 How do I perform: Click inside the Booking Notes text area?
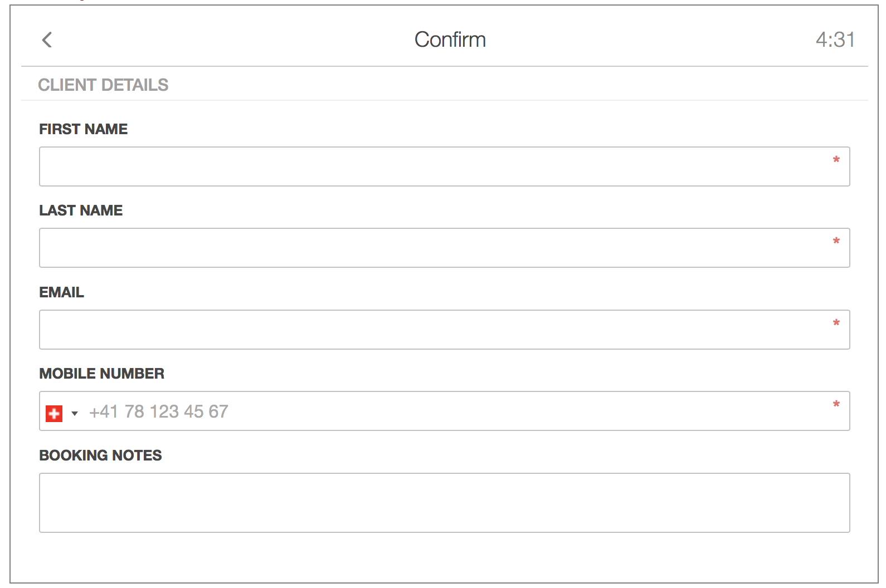[x=444, y=503]
